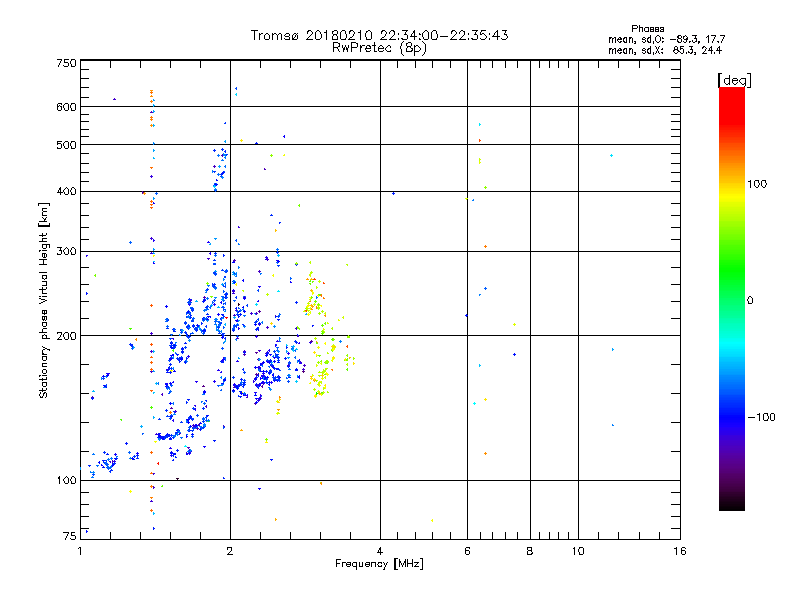
Task: Click the y-axis tick label '300'
Action: coord(67,252)
